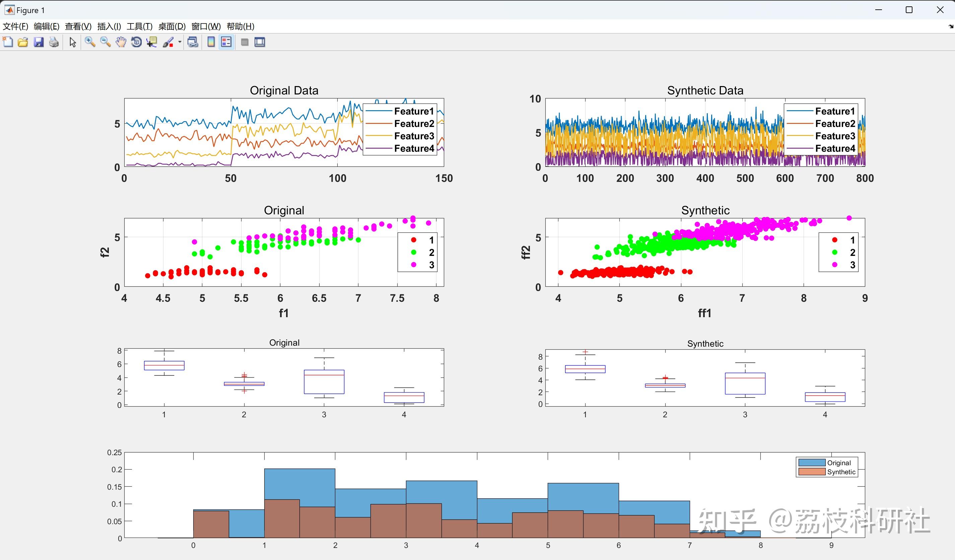Toggle the Insert Colorbar toolbar button
Viewport: 955px width, 560px height.
point(211,42)
